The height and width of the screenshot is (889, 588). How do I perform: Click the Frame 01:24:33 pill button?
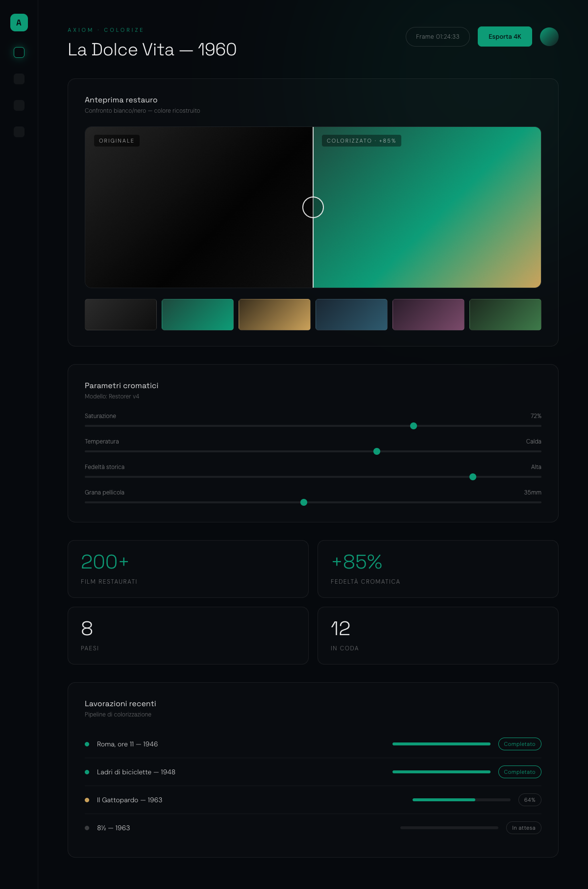coord(438,37)
